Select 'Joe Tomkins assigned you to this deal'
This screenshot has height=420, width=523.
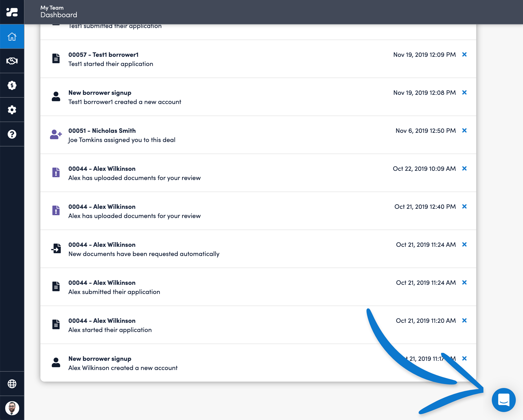122,140
